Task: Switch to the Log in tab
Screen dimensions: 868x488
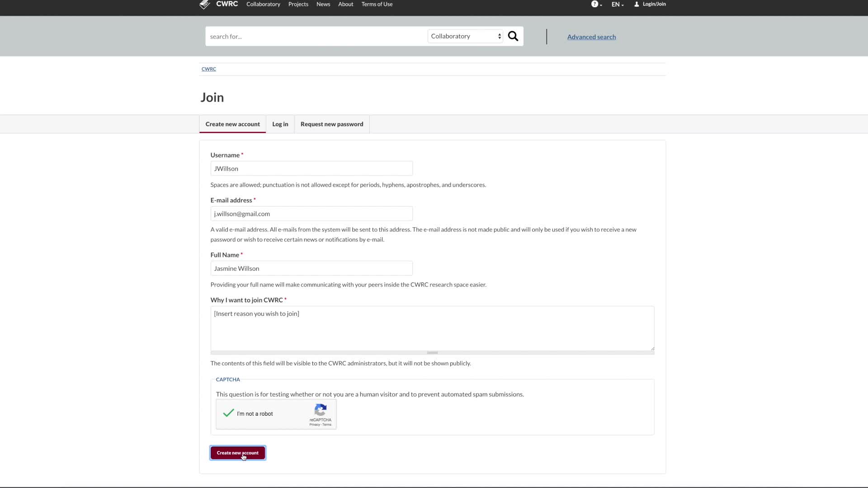Action: 280,124
